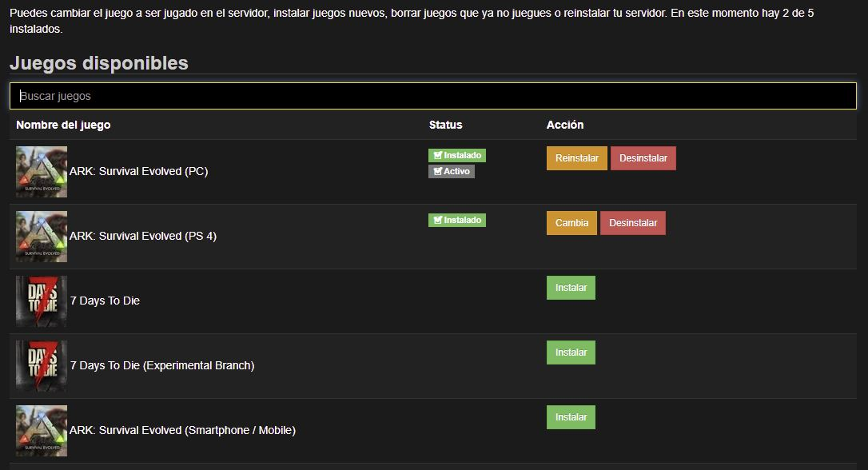Click the Activo badge for ARK (PC)
Screen dimensions: 868x470
[x=451, y=172]
